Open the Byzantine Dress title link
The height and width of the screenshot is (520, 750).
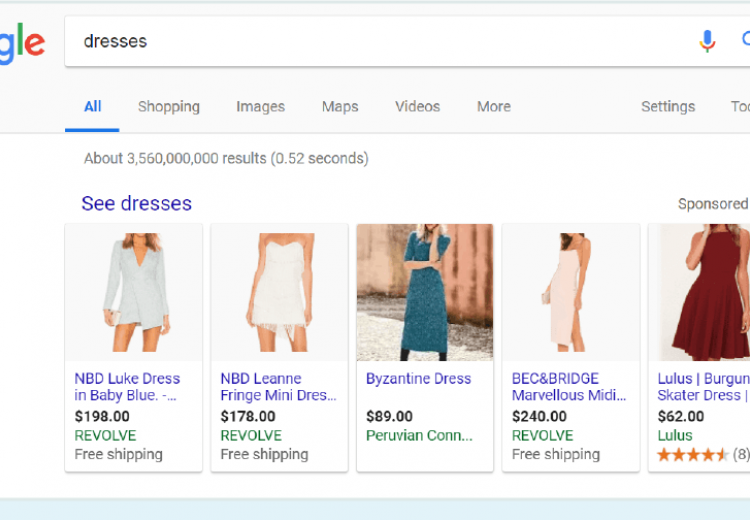pyautogui.click(x=418, y=378)
